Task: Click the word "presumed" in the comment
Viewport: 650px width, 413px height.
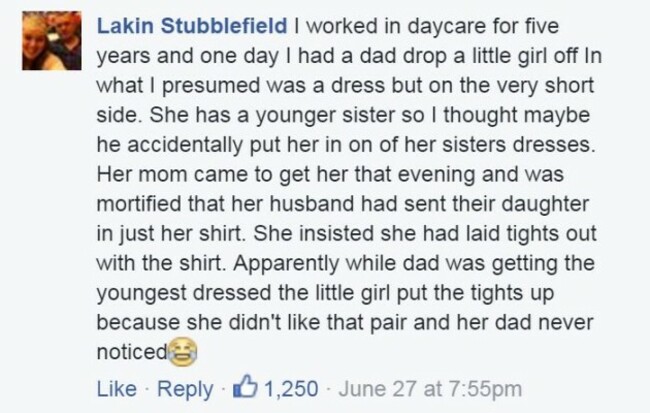Action: (x=211, y=86)
